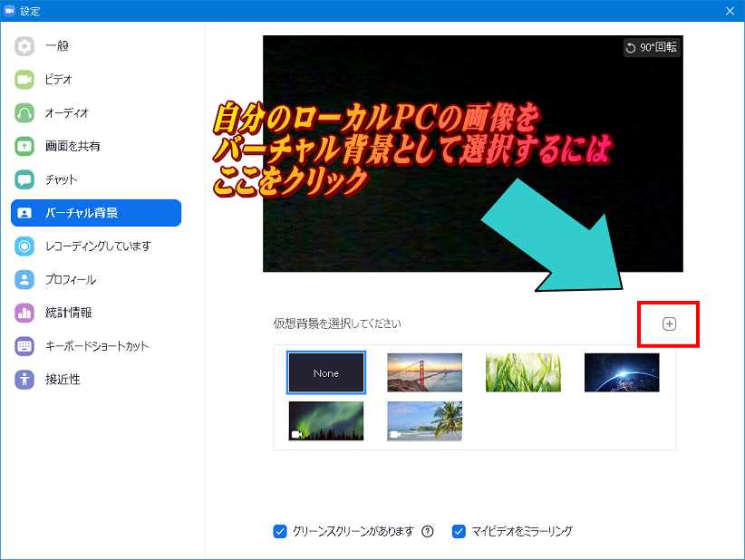Open the プロフィール section
Image resolution: width=745 pixels, height=560 pixels.
96,279
